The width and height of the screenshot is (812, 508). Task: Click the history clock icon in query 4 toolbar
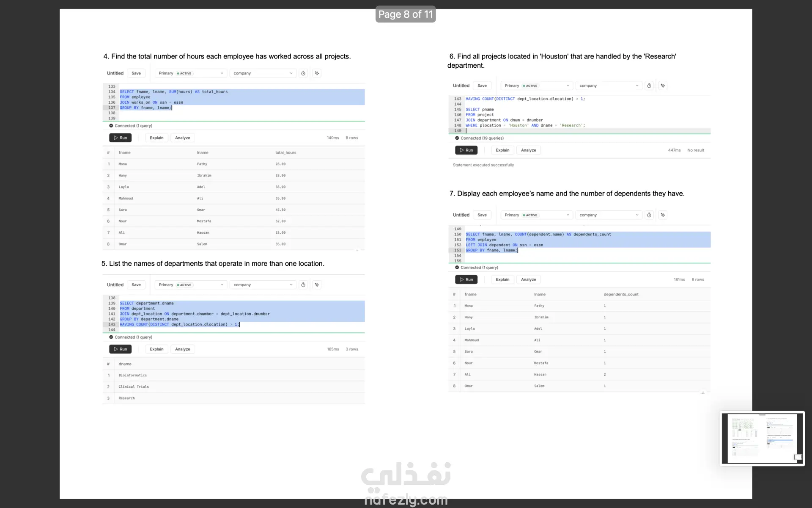pyautogui.click(x=303, y=73)
